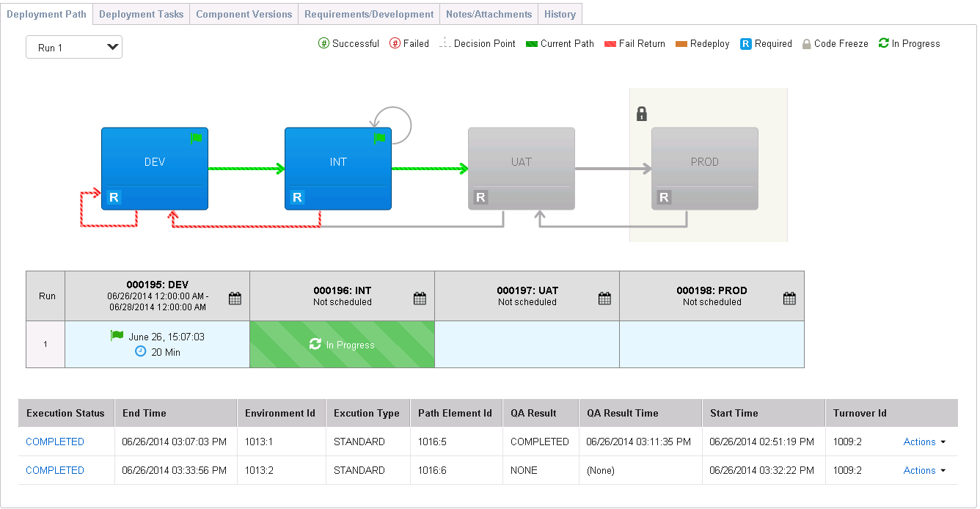
Task: Click the Required R badge on INT node
Action: (297, 197)
